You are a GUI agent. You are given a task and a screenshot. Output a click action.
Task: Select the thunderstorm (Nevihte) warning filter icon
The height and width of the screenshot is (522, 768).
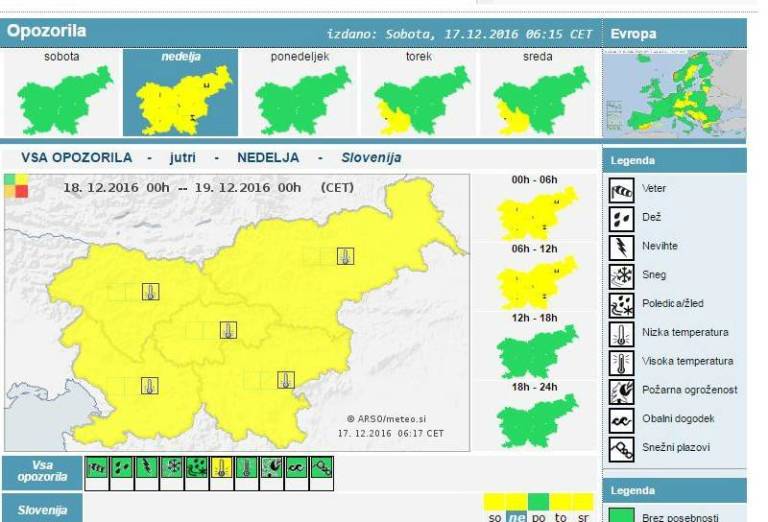[147, 467]
